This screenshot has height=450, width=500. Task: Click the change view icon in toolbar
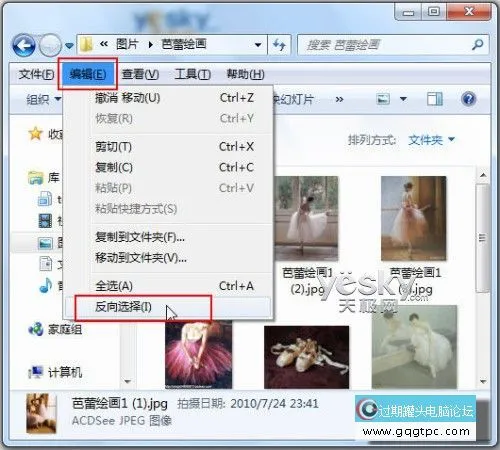click(x=383, y=99)
